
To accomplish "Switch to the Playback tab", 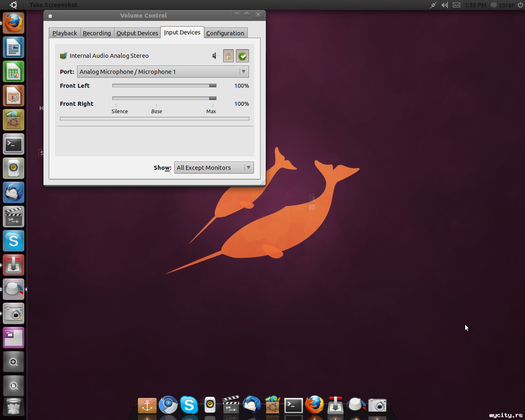I will pyautogui.click(x=64, y=33).
